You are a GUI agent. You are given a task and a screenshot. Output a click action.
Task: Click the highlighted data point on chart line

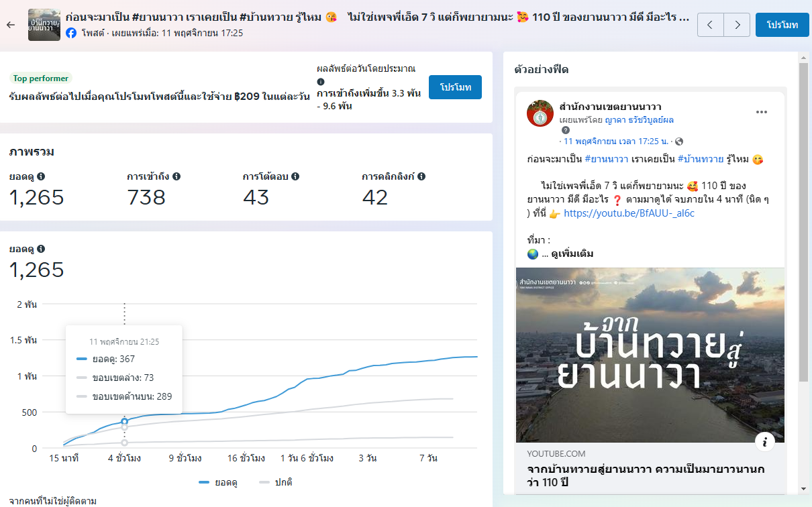pyautogui.click(x=124, y=421)
